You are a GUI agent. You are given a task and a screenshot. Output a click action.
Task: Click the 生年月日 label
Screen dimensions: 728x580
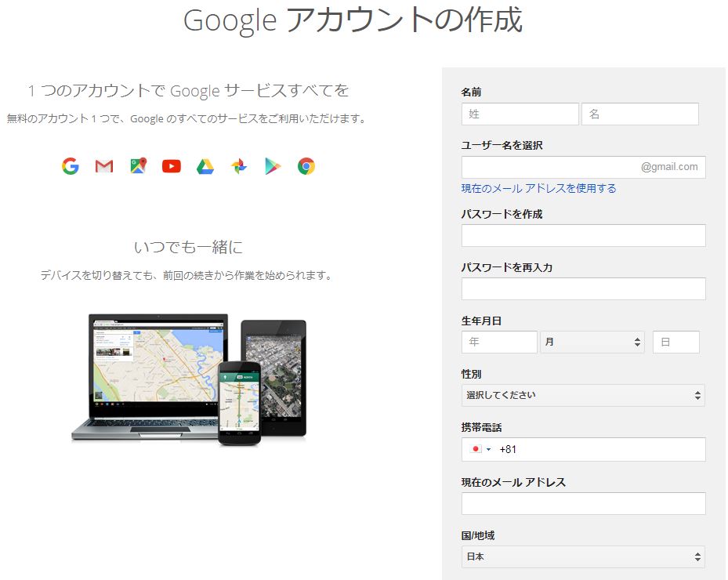click(481, 321)
